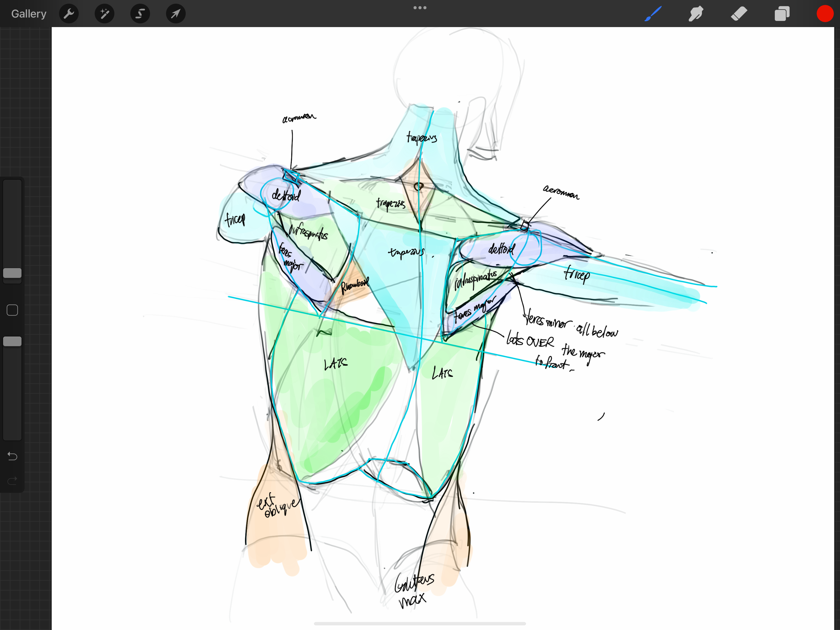This screenshot has width=840, height=630.
Task: Activate the Transform arrow tool
Action: (176, 14)
